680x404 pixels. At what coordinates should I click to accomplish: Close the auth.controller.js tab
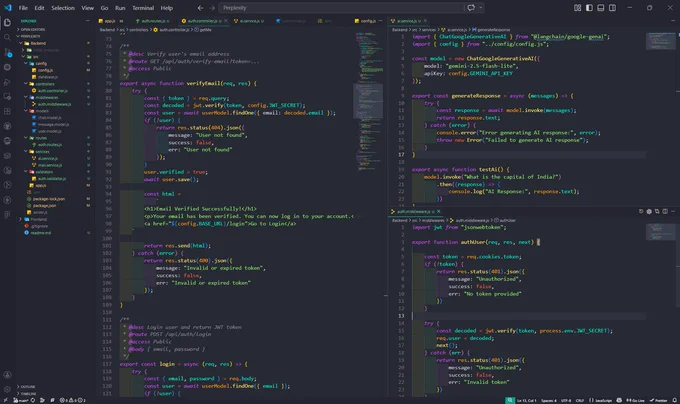click(x=226, y=21)
